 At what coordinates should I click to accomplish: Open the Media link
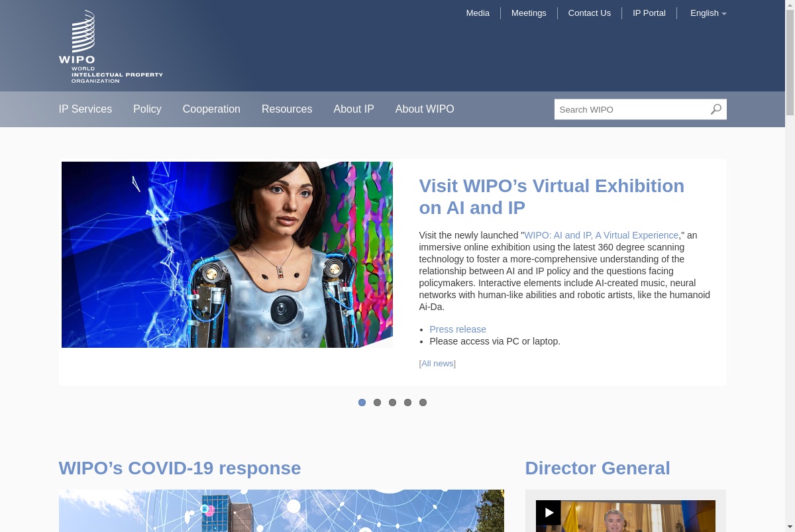[x=478, y=13]
